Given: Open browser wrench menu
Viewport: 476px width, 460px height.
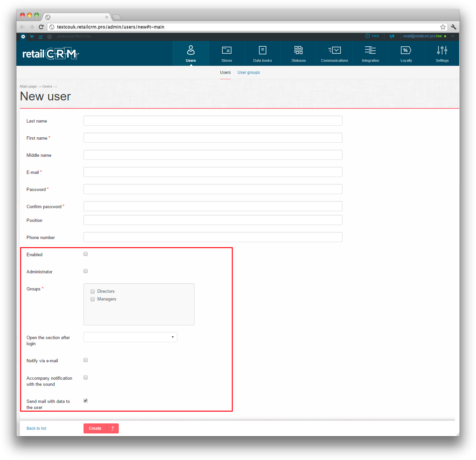Looking at the screenshot, I should [454, 27].
